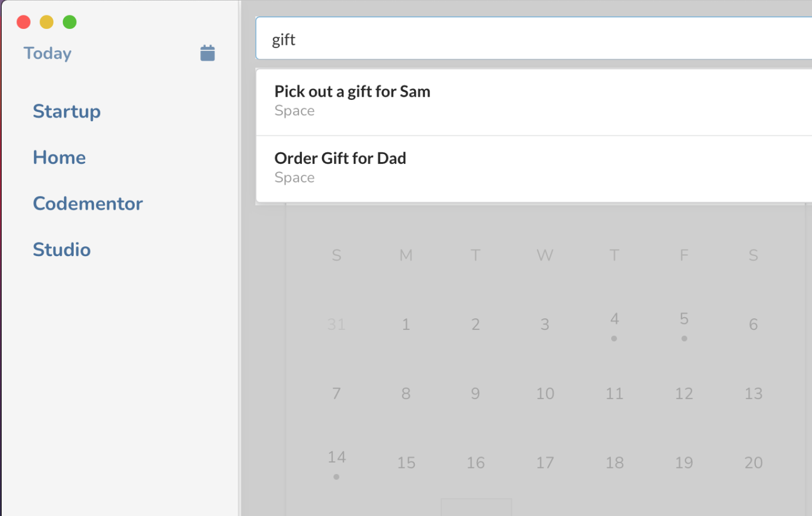This screenshot has height=516, width=812.
Task: Select the Home space
Action: click(59, 157)
